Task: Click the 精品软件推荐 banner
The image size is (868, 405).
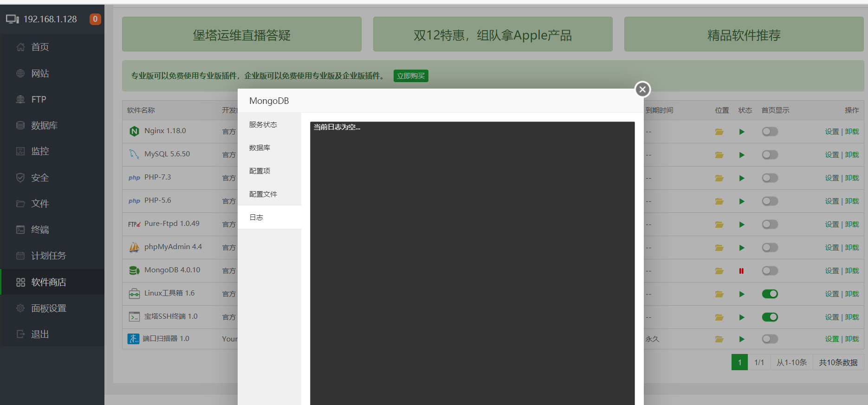Action: point(744,34)
